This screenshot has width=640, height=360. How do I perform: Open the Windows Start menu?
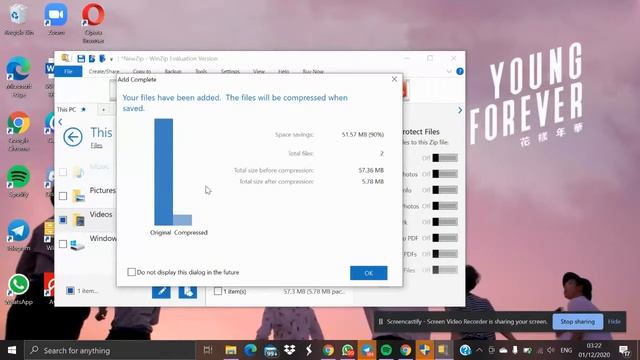coord(12,350)
